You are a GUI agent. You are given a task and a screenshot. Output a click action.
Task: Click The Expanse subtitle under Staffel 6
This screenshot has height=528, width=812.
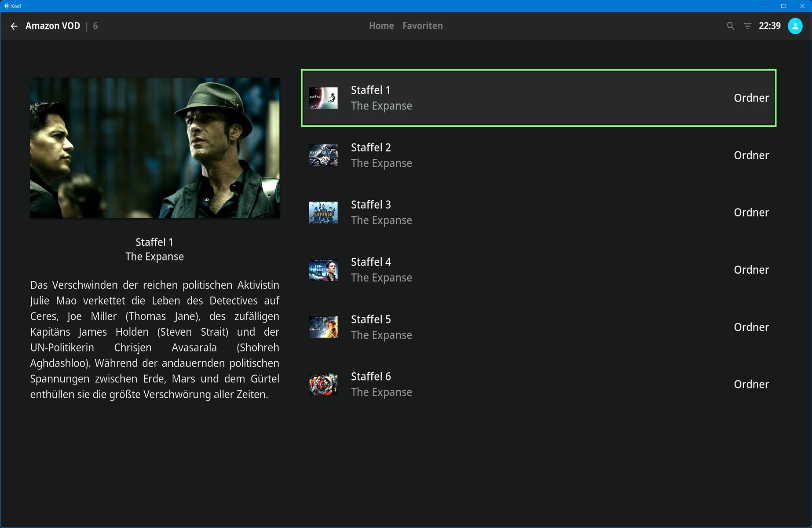pos(381,392)
